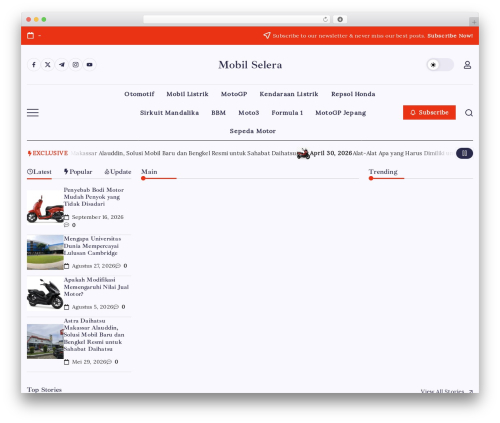Click the user account icon
500x423 pixels.
tap(467, 65)
